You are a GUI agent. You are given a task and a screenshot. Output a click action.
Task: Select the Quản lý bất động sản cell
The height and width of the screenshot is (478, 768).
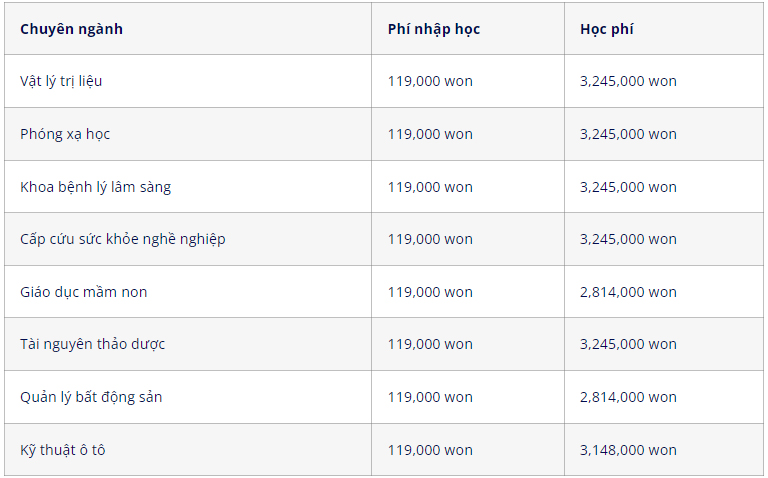[x=188, y=397]
